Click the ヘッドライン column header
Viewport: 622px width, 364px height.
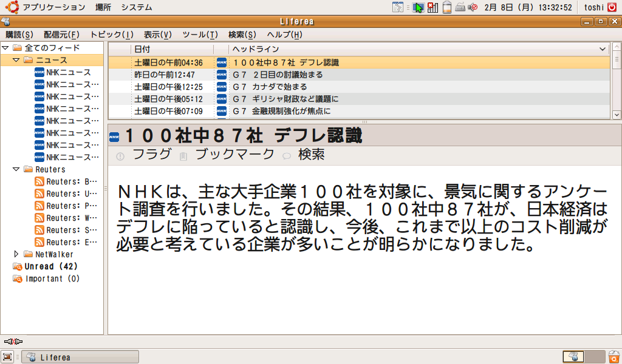(419, 49)
